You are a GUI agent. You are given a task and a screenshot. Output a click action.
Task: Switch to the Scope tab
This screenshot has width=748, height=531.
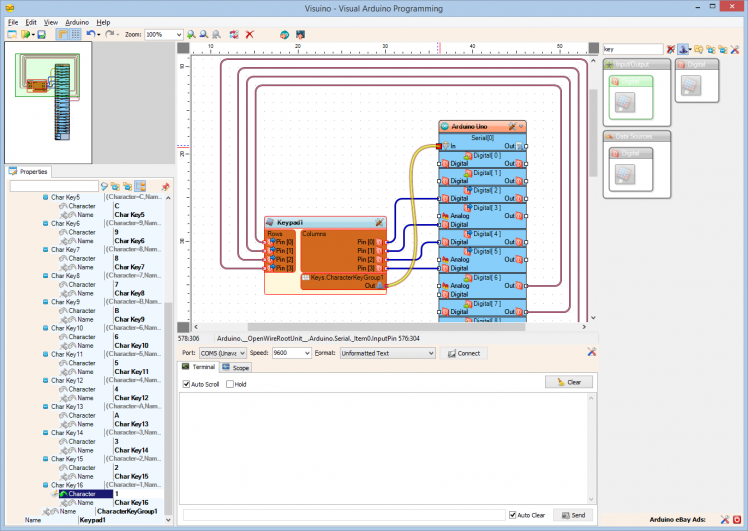coord(236,368)
